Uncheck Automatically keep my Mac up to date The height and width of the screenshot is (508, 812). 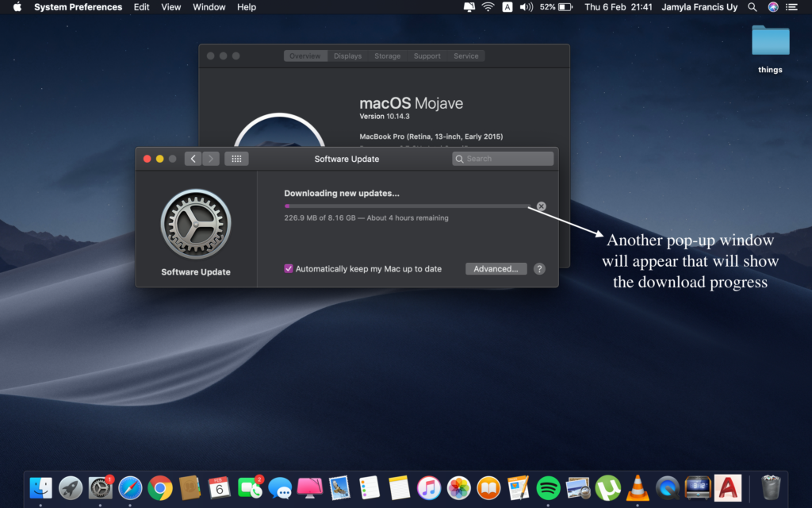(289, 269)
